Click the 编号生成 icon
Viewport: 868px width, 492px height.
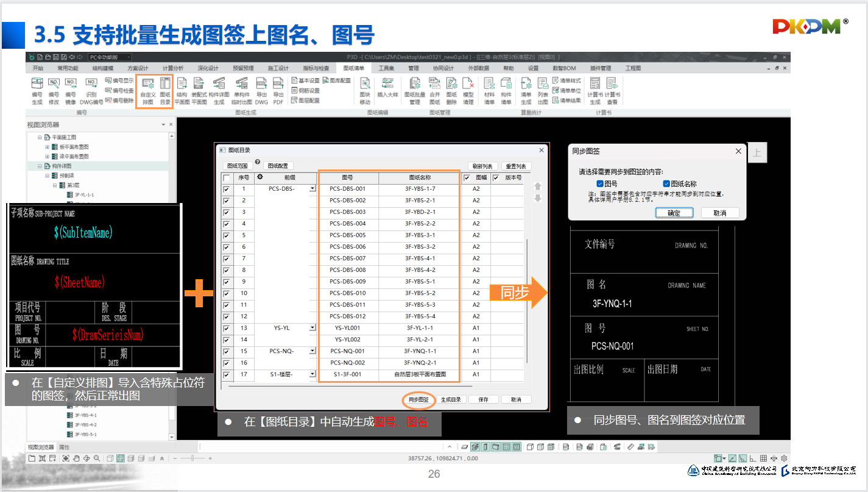[37, 91]
